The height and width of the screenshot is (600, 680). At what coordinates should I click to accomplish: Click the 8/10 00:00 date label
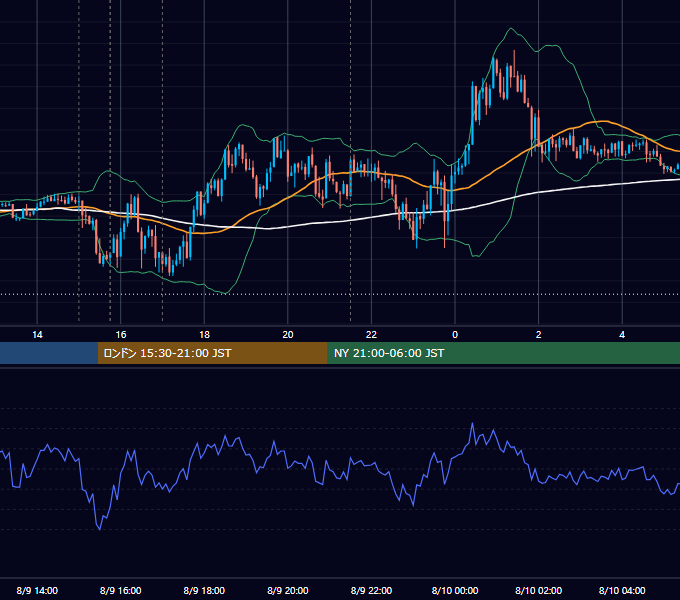click(455, 590)
